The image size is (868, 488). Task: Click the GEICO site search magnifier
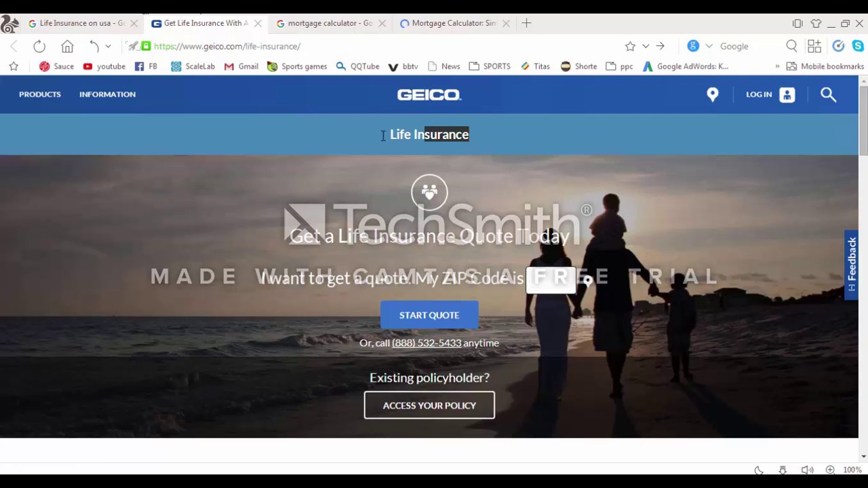(828, 95)
